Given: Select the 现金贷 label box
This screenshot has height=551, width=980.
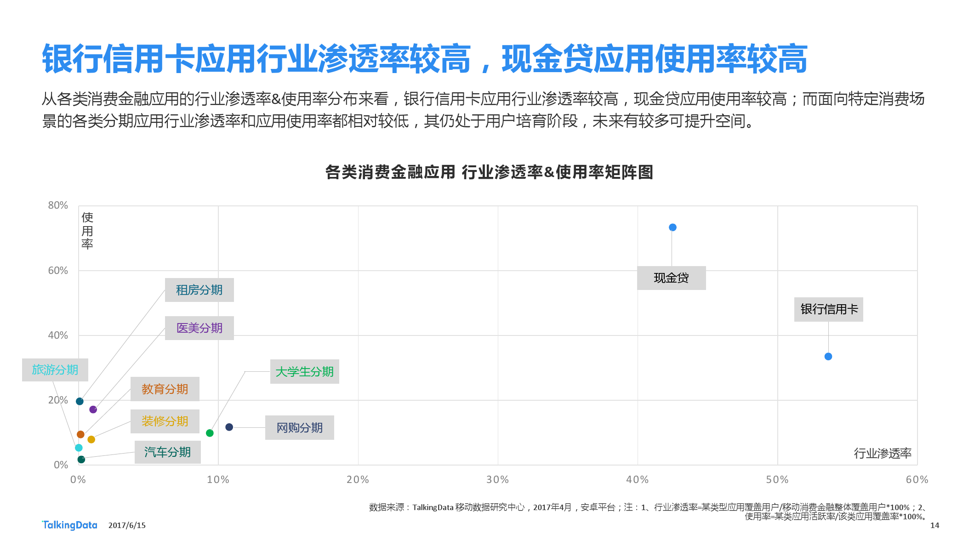Looking at the screenshot, I should click(x=671, y=278).
